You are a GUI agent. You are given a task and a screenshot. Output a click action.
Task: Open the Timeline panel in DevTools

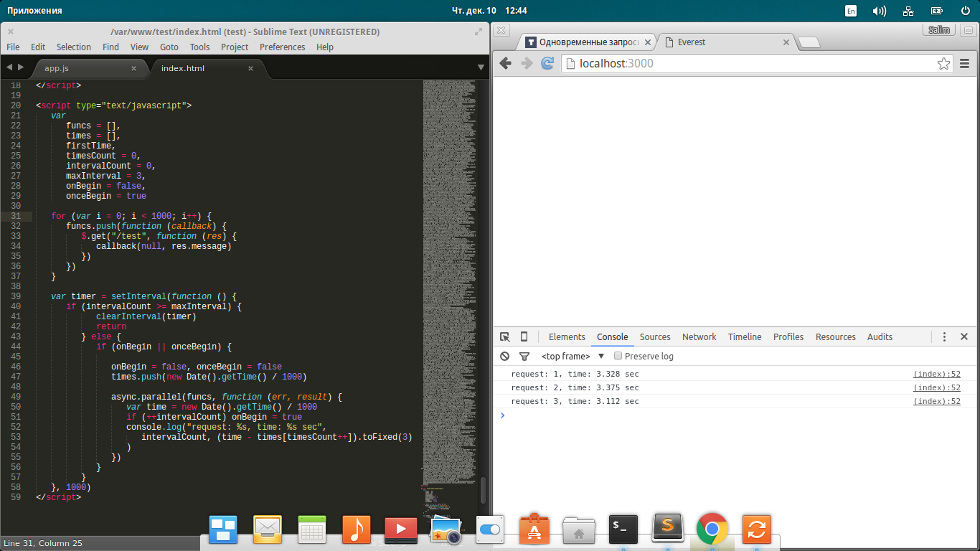pos(745,336)
